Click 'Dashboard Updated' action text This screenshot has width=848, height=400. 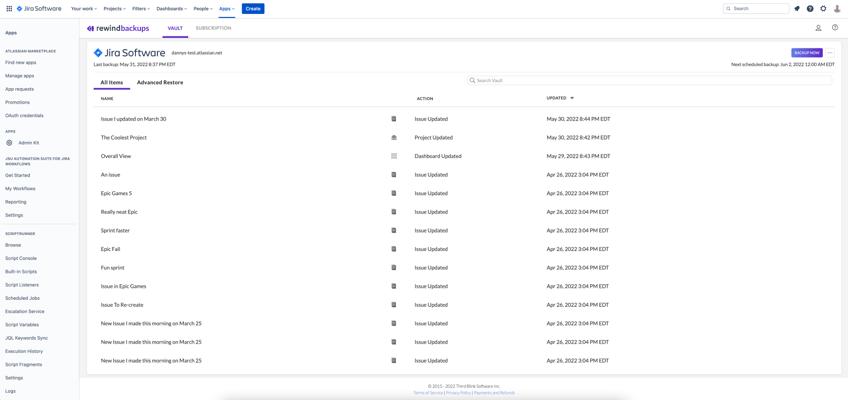pos(438,156)
